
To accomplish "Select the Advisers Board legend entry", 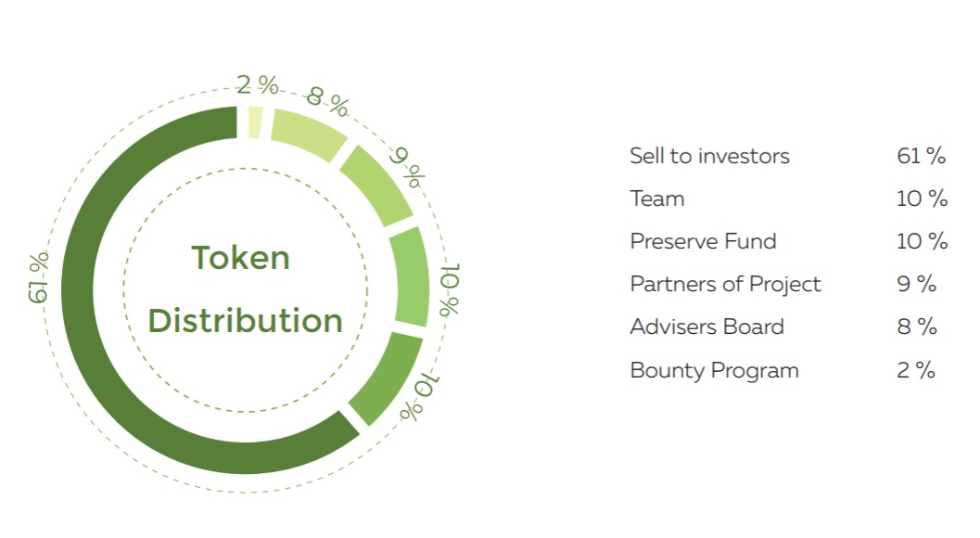I will [x=706, y=327].
